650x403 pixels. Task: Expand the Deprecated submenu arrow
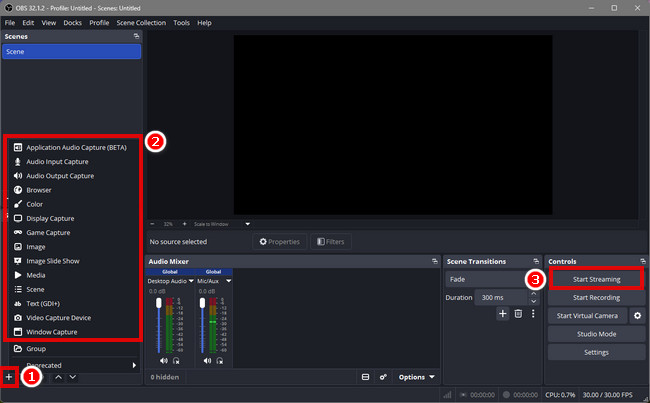click(x=134, y=365)
